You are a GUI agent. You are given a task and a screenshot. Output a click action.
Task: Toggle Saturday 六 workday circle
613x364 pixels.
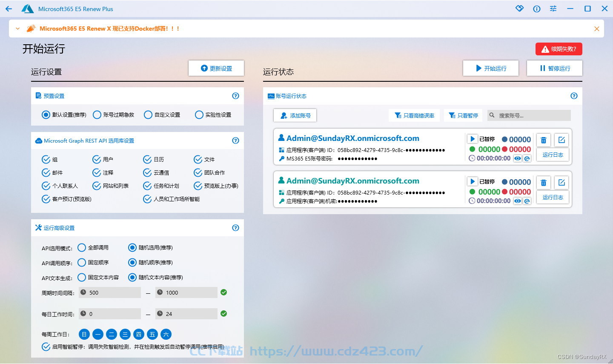[166, 334]
